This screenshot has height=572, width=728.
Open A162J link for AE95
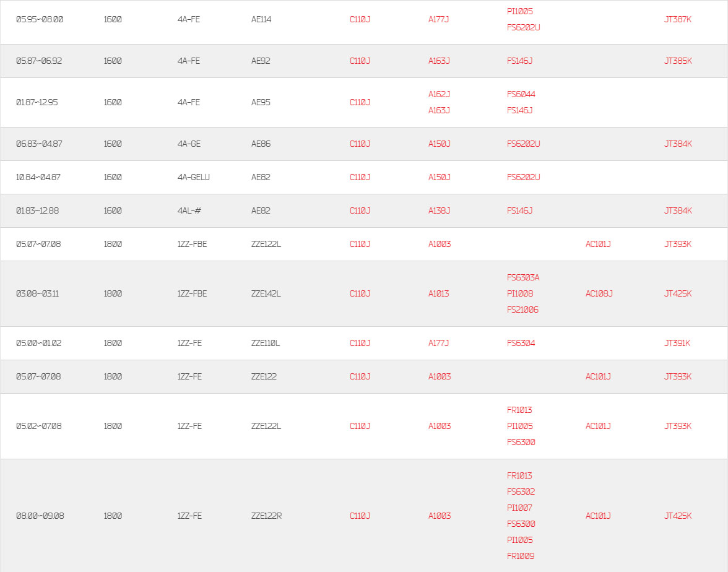tap(439, 94)
